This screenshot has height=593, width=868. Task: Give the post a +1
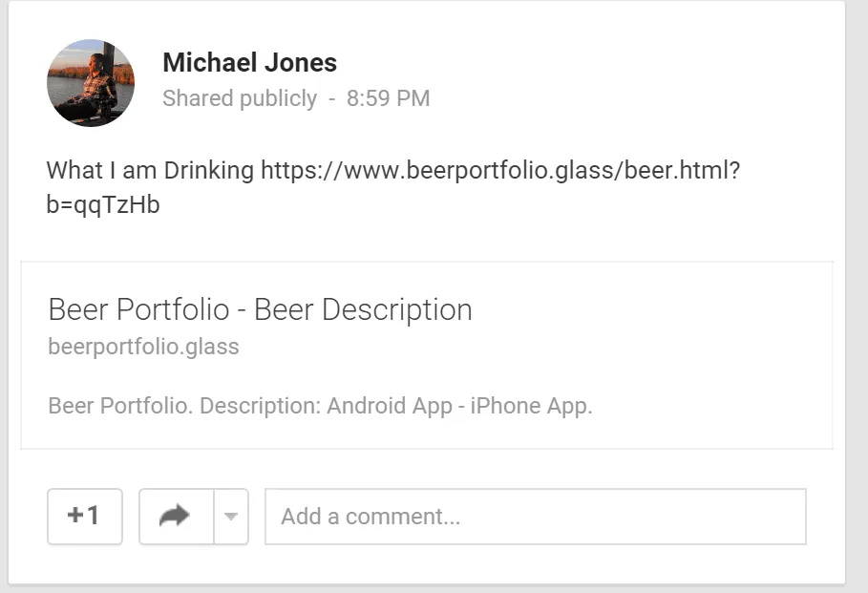85,516
